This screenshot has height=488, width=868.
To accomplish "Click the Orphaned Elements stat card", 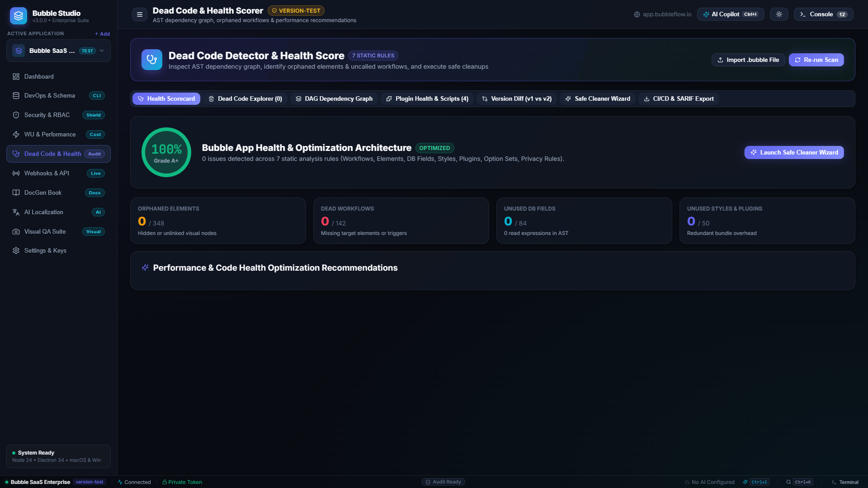I will click(x=218, y=221).
